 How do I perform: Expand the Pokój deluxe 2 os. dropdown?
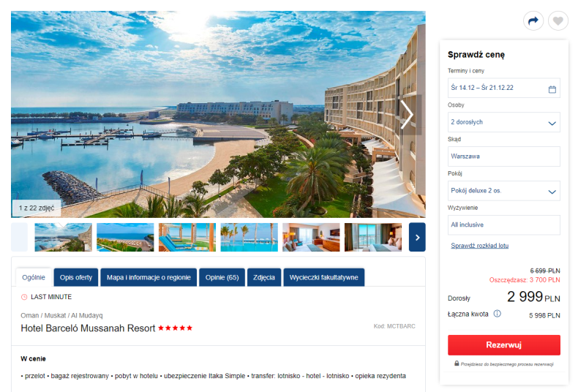coord(504,191)
